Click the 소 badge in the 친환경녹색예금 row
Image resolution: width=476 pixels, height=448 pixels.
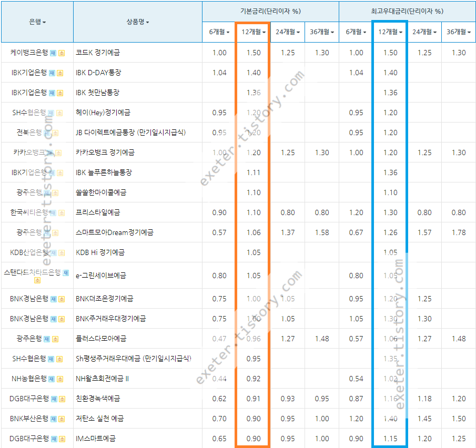62,399
